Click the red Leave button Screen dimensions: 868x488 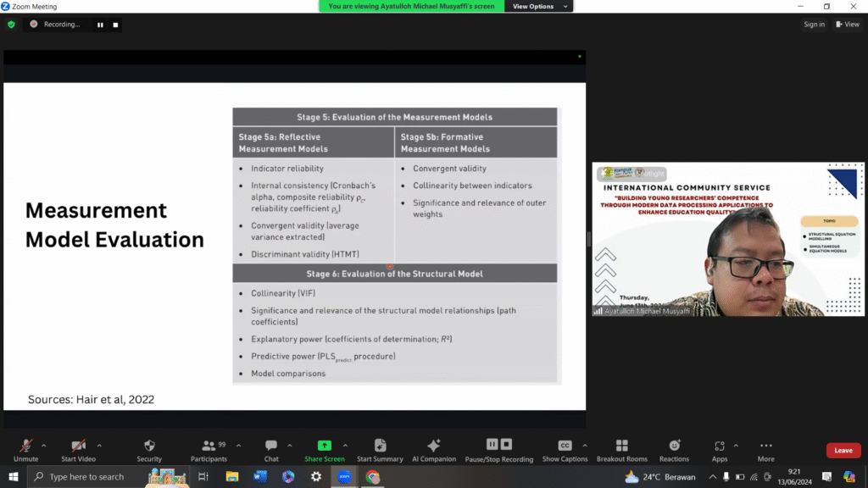(843, 451)
